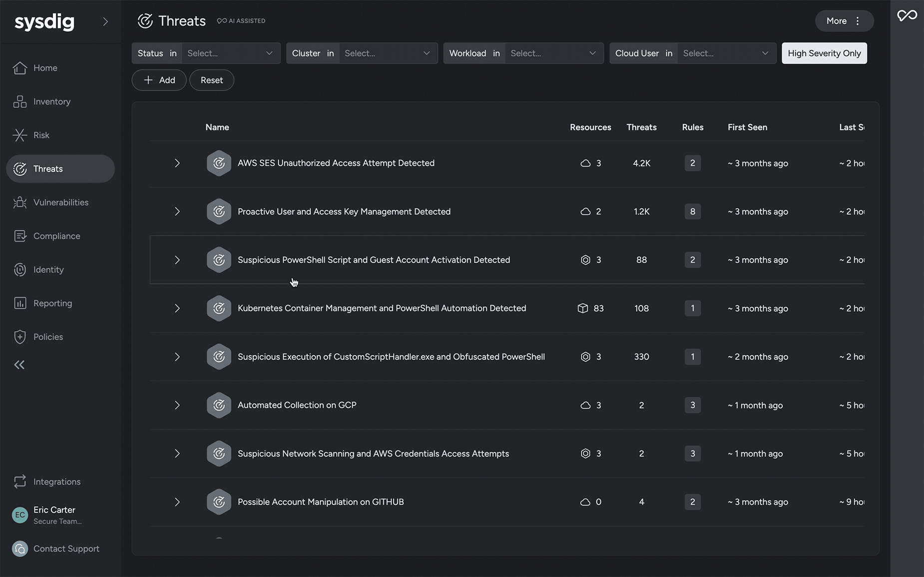
Task: Sort by Resources column header
Action: tap(590, 127)
